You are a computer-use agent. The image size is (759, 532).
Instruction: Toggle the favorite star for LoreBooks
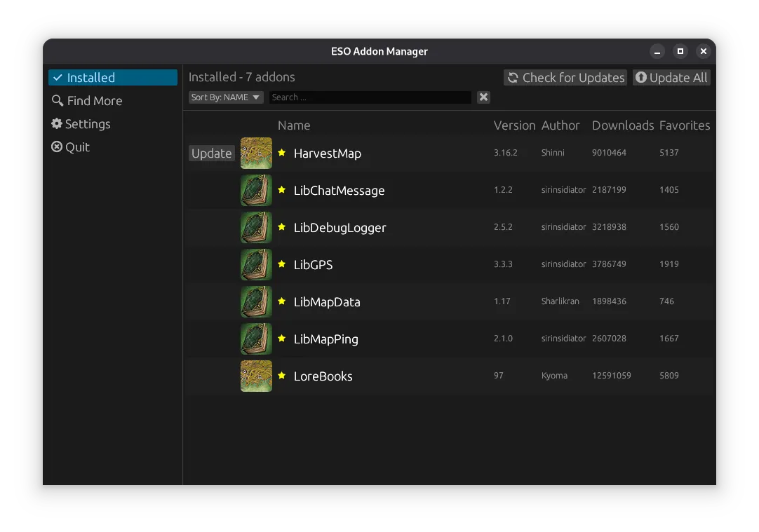tap(282, 376)
